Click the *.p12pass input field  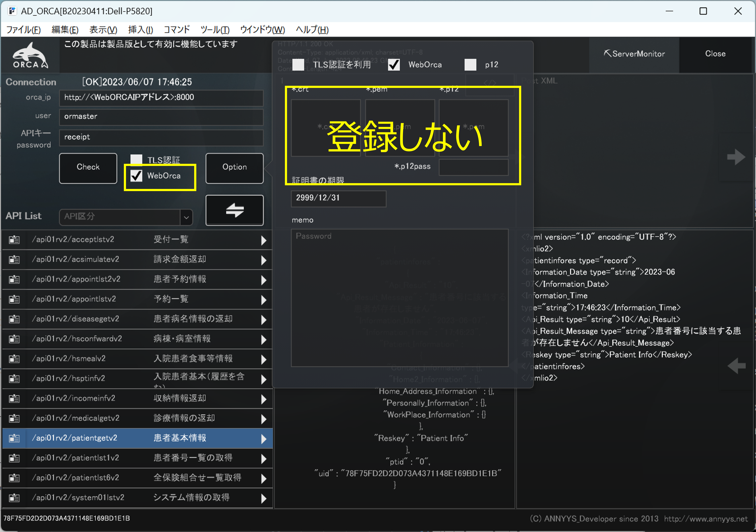(473, 167)
